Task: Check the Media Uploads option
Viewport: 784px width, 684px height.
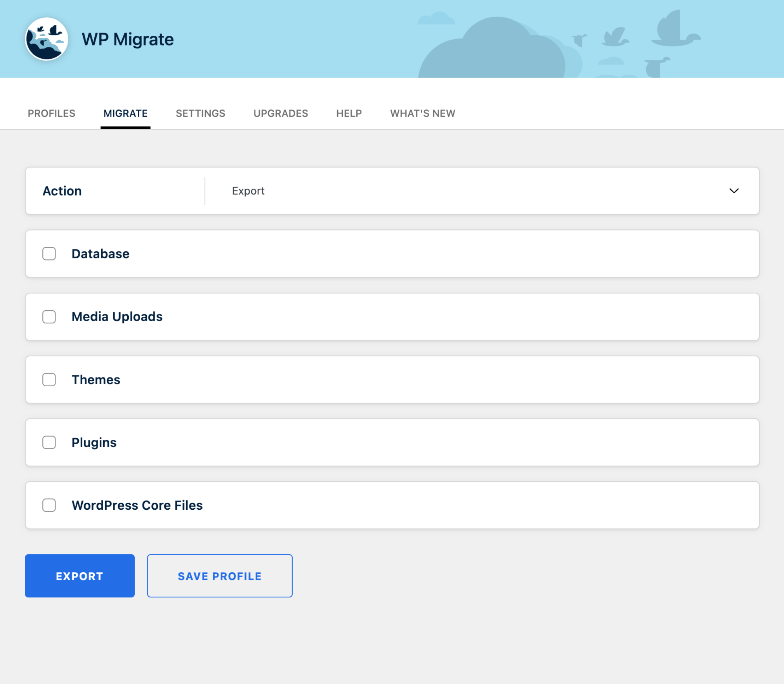Action: (49, 317)
